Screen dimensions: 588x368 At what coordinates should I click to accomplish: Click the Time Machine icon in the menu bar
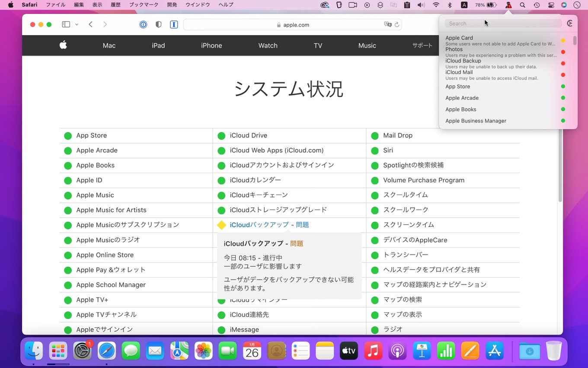point(537,5)
